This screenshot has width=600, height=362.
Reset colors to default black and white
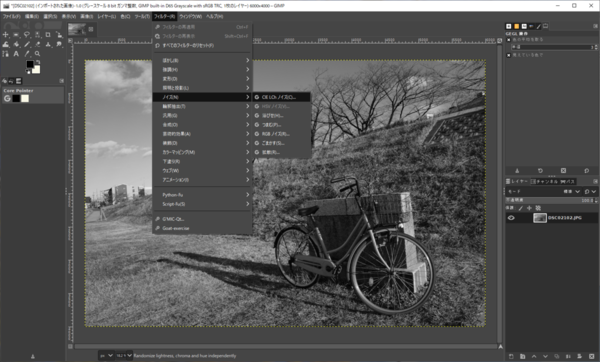pos(28,72)
